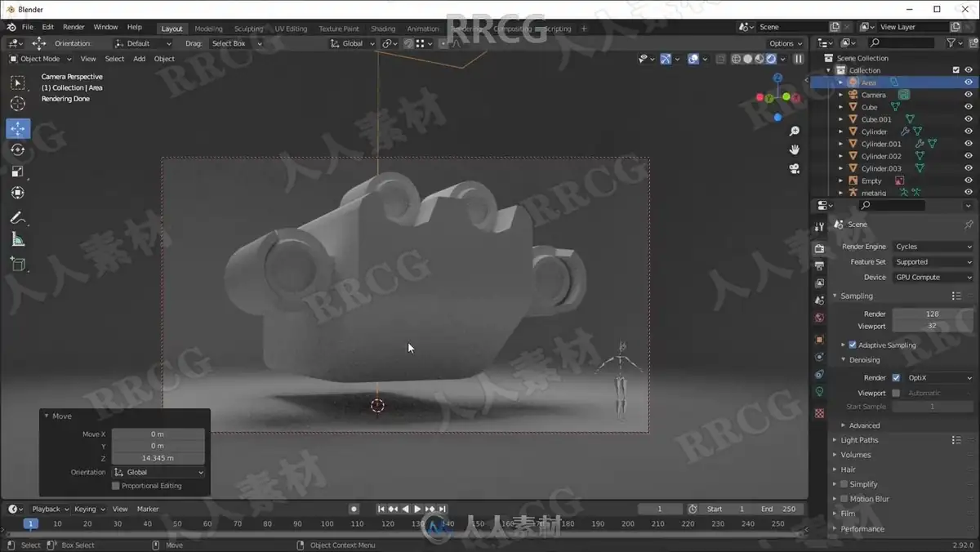The width and height of the screenshot is (980, 552).
Task: Open the World properties tab
Action: tap(819, 318)
